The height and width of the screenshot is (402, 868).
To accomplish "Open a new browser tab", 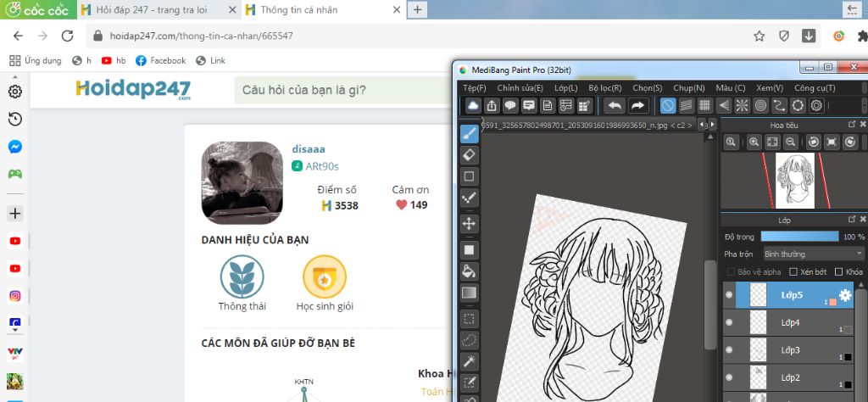I will [x=417, y=9].
